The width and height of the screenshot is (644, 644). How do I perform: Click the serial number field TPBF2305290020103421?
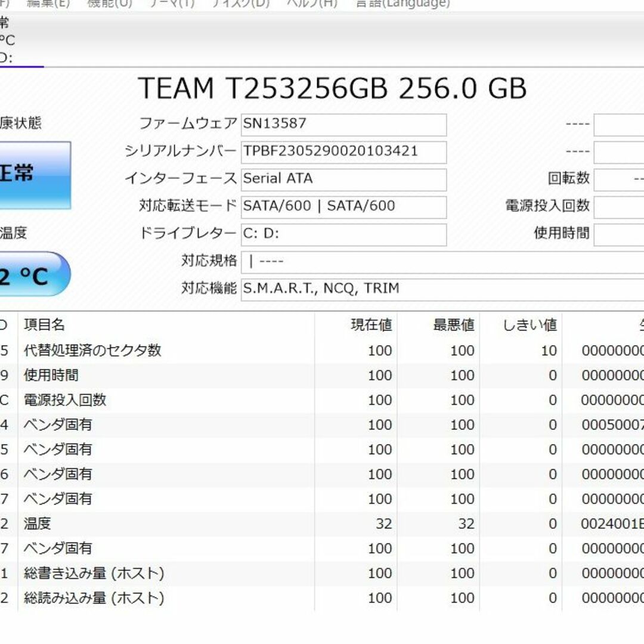(x=344, y=153)
